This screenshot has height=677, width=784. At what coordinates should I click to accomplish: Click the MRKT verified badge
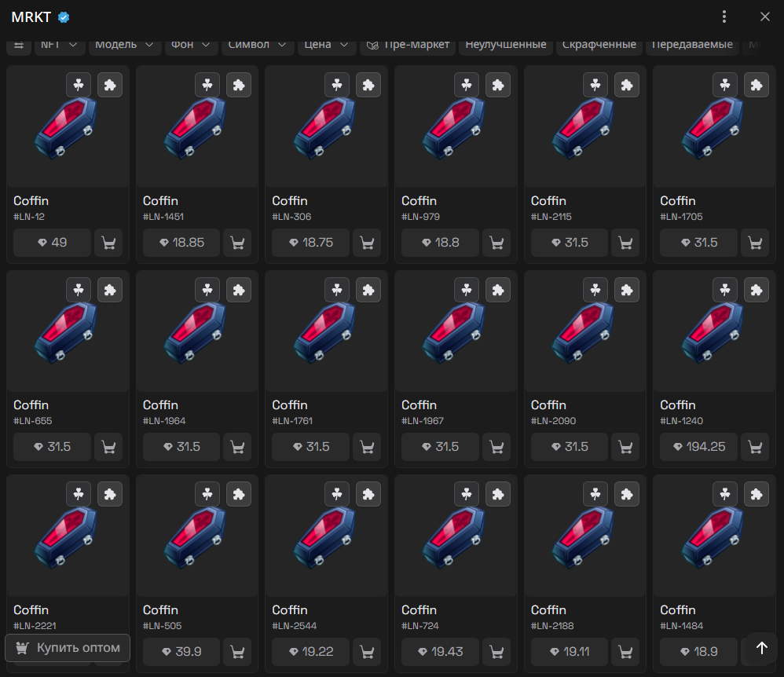(x=64, y=17)
